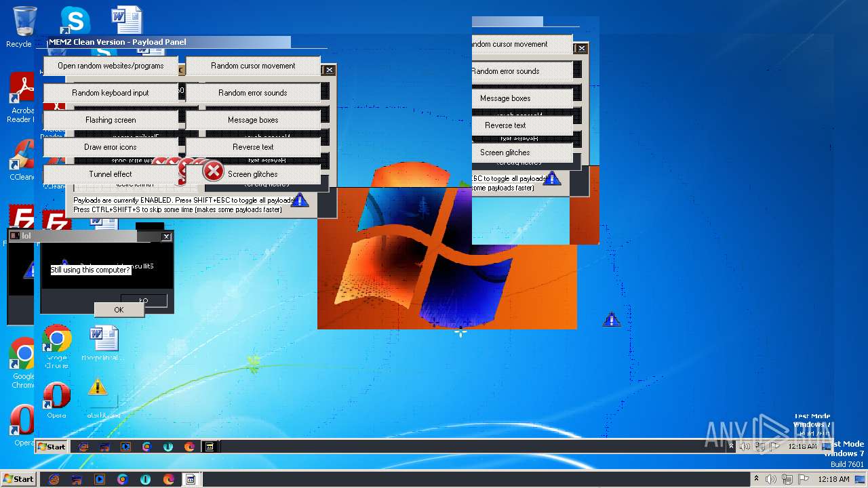Toggle 'Open random websites/programs' payload

click(111, 66)
